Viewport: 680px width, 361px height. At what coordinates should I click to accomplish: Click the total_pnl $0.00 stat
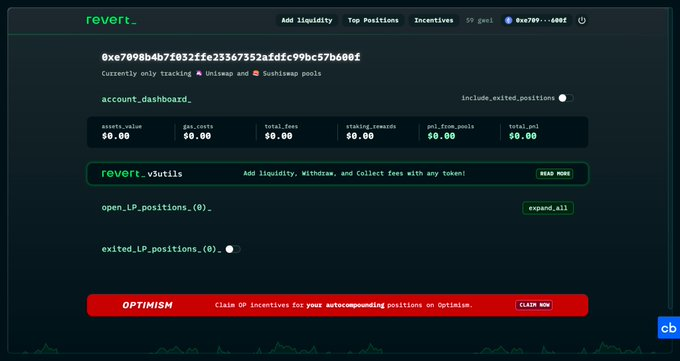[x=523, y=132]
